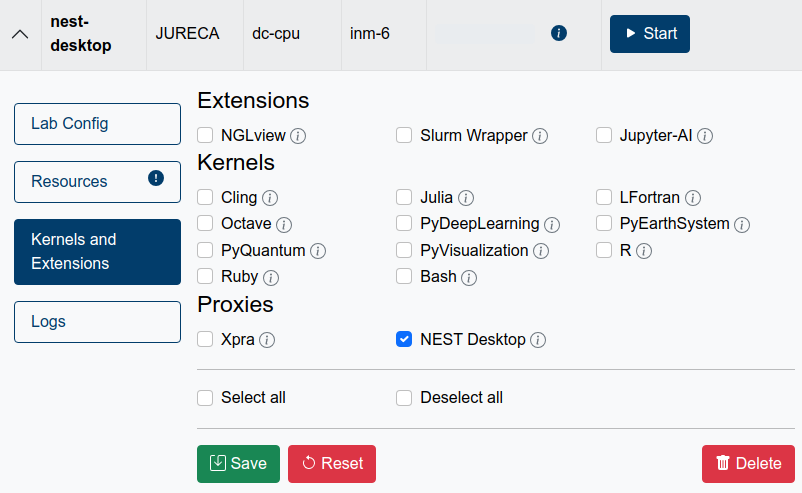The width and height of the screenshot is (802, 493).
Task: Click the red Reset button
Action: (x=332, y=464)
